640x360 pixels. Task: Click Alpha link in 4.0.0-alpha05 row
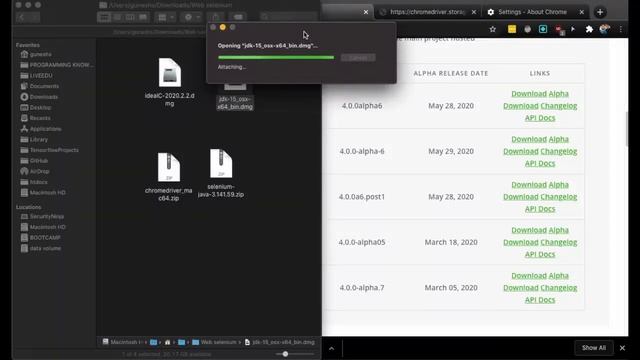(x=558, y=230)
